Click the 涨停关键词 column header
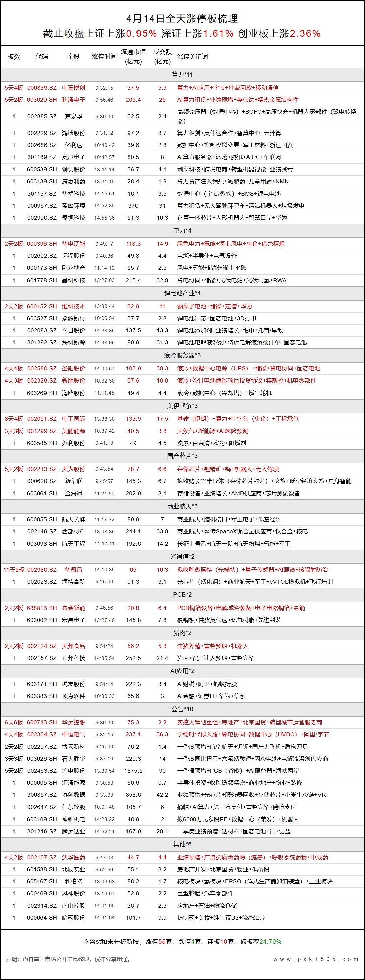 (x=192, y=56)
